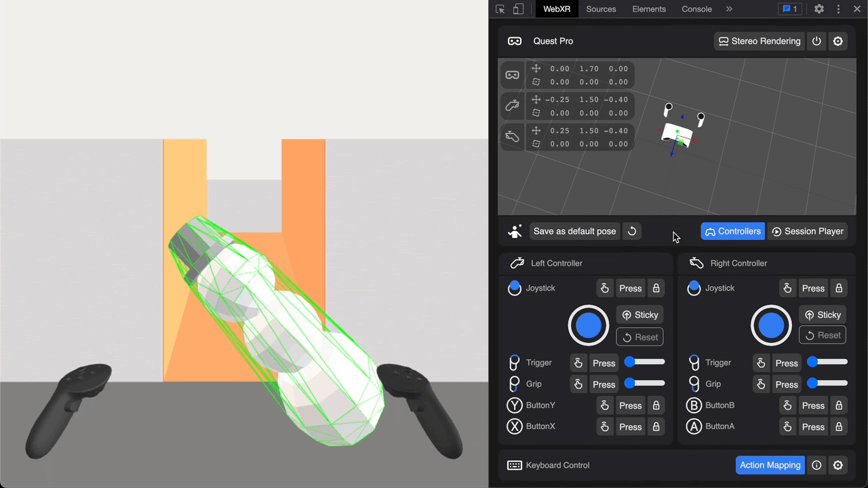Open DevTools settings gear
This screenshot has width=868, height=488.
pos(819,9)
